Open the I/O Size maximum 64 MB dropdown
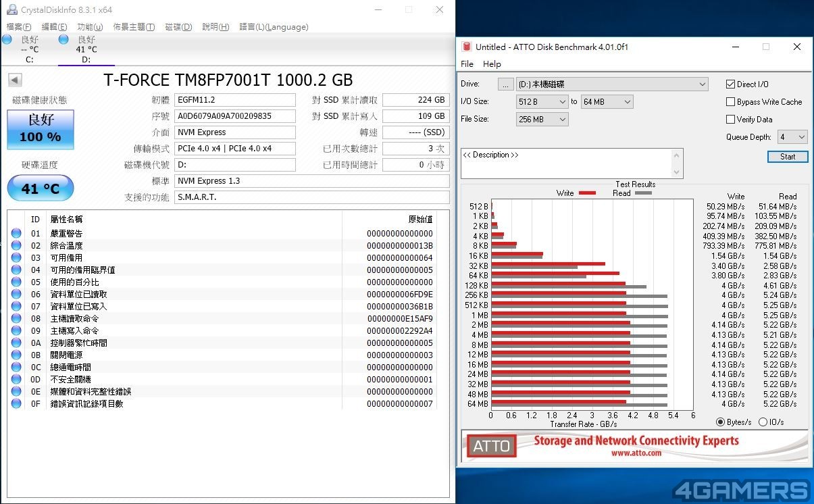 [x=608, y=102]
